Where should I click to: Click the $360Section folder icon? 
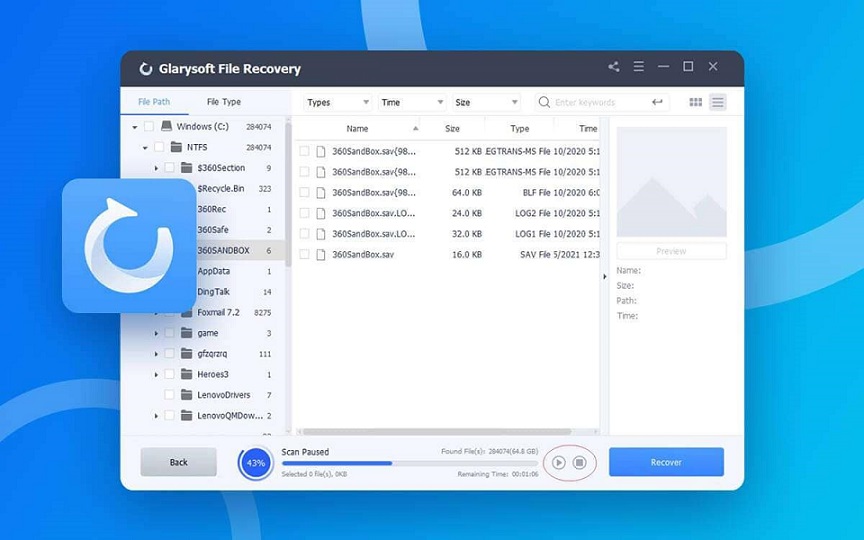(x=187, y=168)
